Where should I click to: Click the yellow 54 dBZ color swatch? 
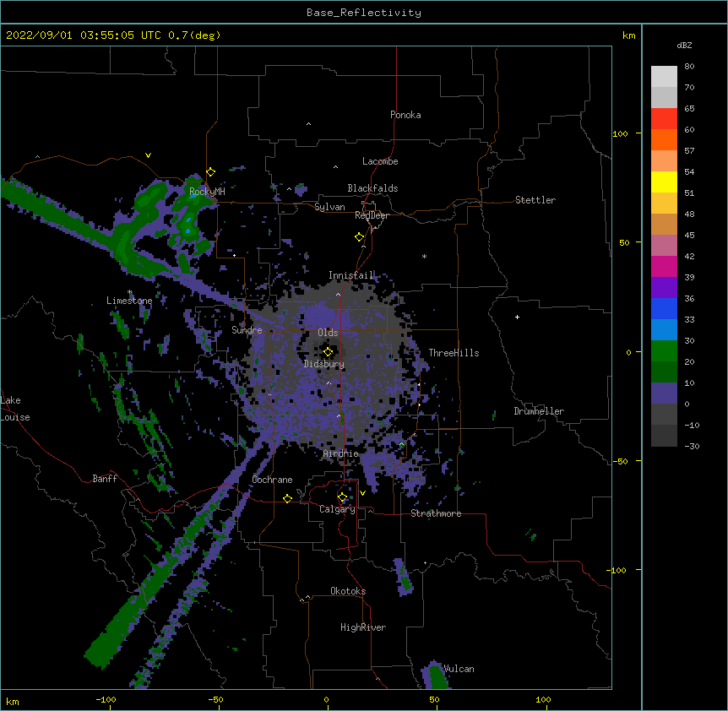(664, 182)
